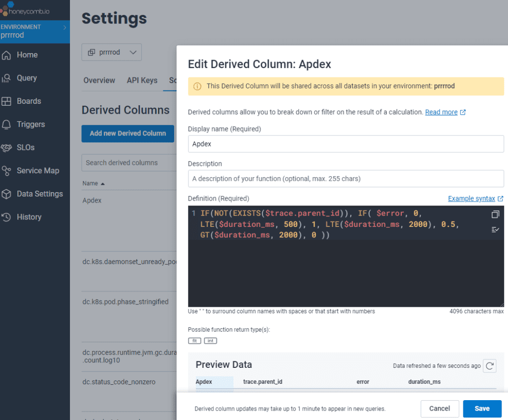Switch to the API Keys tab
This screenshot has width=508, height=420.
click(x=142, y=80)
